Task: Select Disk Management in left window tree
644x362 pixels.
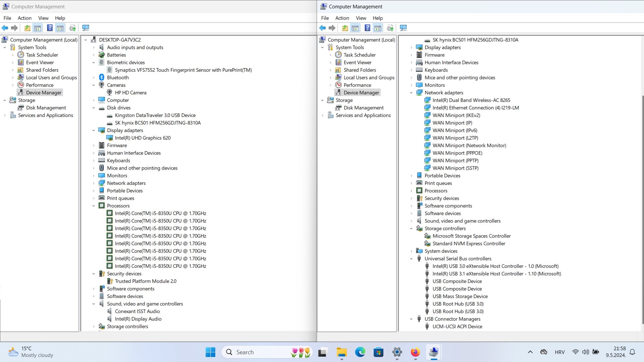Action: pos(46,108)
